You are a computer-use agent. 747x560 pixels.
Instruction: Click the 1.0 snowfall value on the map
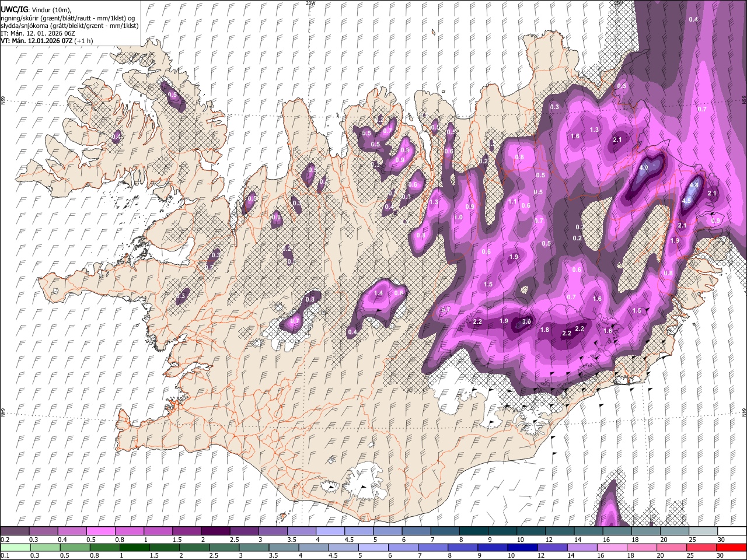[x=458, y=218]
